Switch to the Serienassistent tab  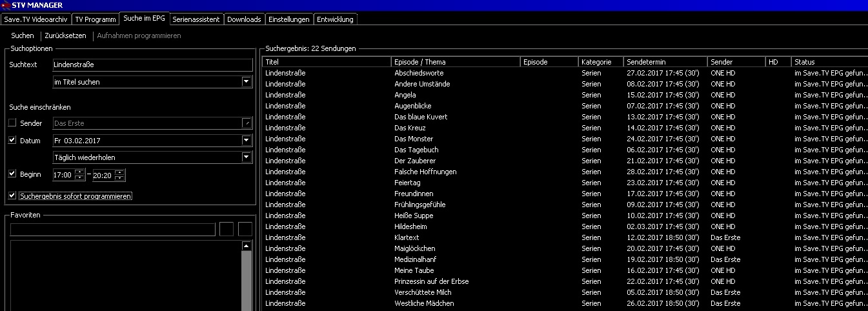(196, 19)
